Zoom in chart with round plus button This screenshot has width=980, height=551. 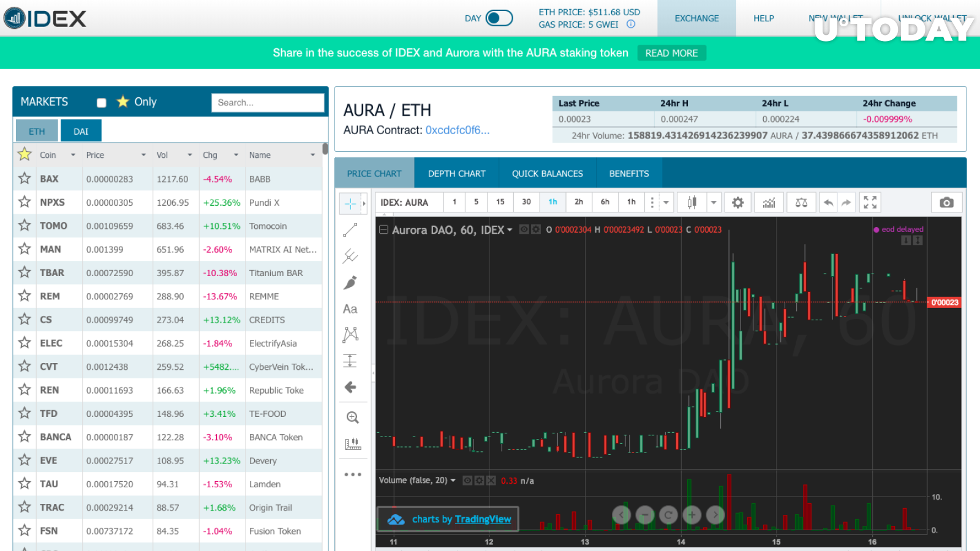(x=692, y=515)
